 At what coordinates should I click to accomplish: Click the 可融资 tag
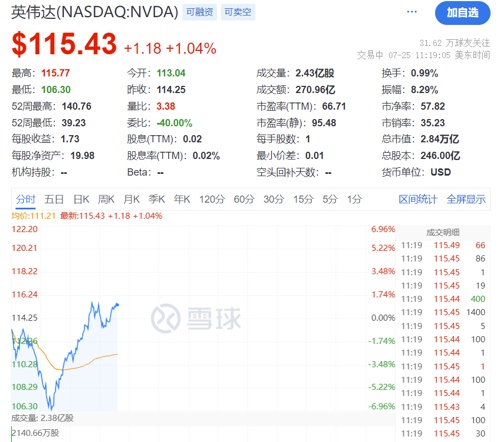(x=199, y=12)
